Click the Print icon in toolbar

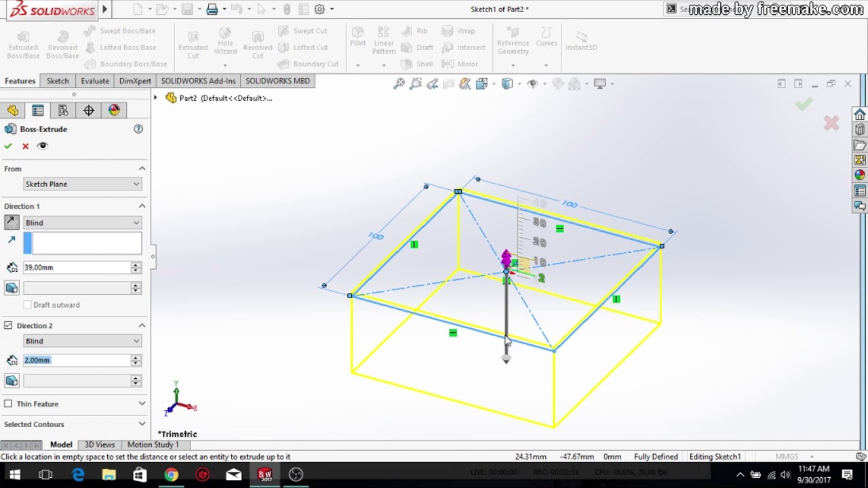tap(212, 9)
